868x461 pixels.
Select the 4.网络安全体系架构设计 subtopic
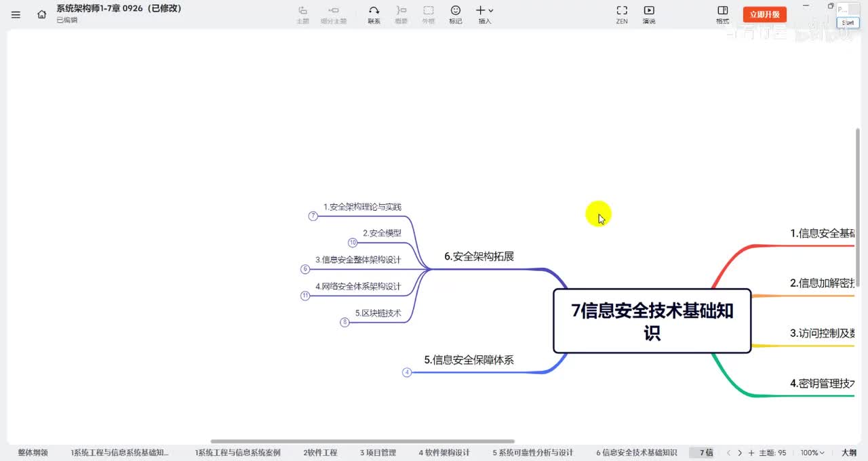point(358,286)
